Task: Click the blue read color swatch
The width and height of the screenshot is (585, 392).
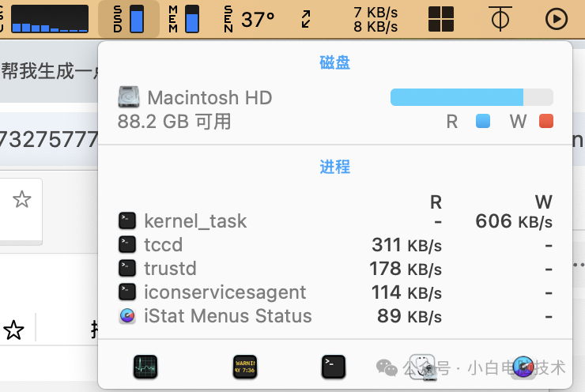Action: [x=483, y=121]
